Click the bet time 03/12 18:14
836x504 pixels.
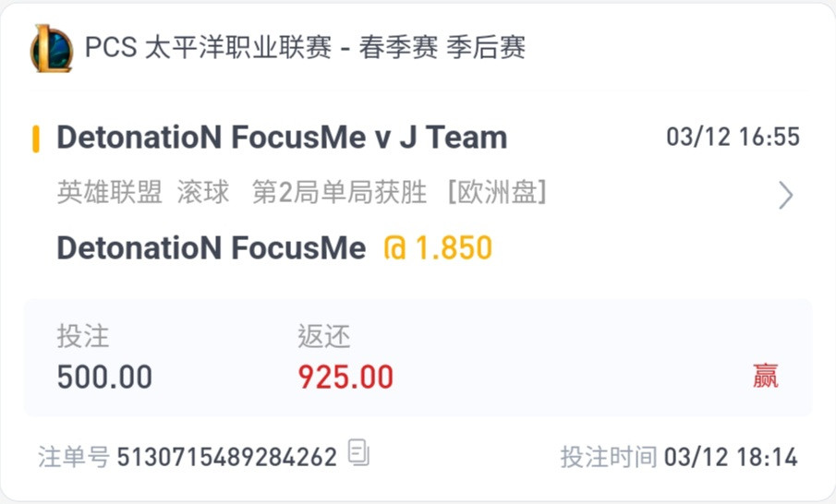pos(731,457)
